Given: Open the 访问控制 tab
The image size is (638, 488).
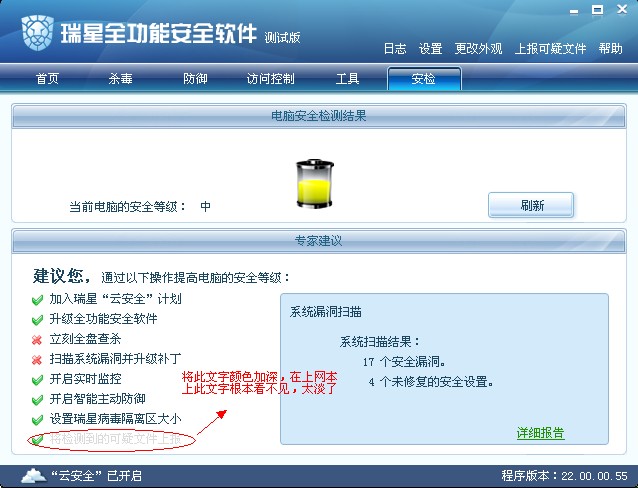Looking at the screenshot, I should pyautogui.click(x=271, y=79).
